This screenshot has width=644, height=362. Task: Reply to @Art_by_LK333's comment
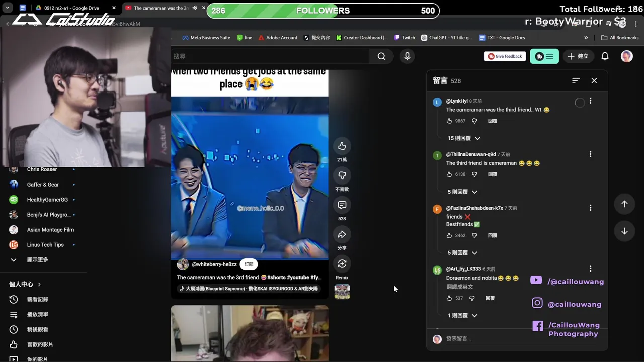(490, 298)
